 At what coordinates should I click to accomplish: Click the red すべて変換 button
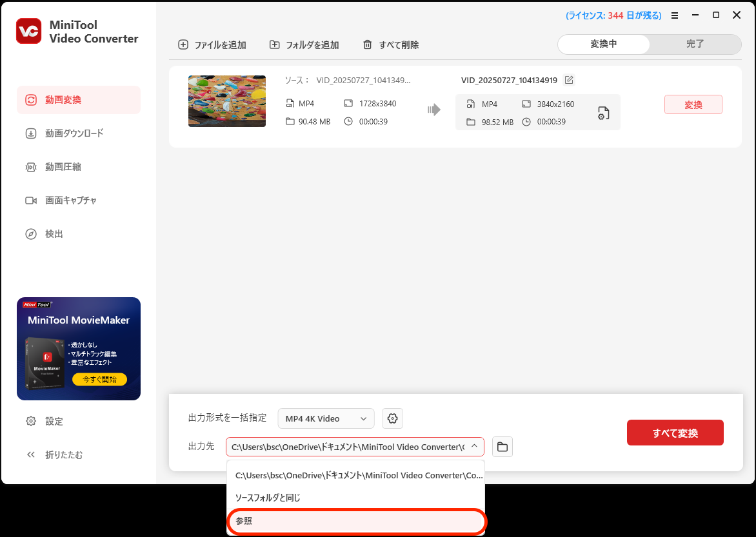(675, 433)
